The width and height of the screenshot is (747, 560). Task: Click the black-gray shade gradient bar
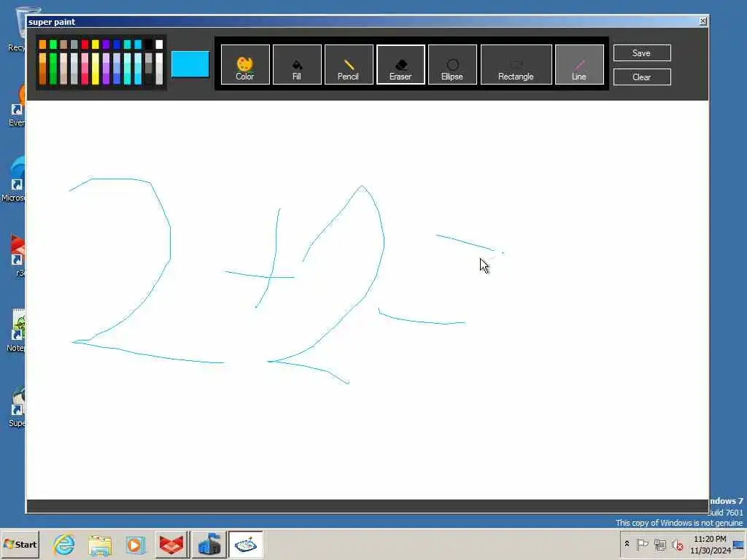[148, 69]
